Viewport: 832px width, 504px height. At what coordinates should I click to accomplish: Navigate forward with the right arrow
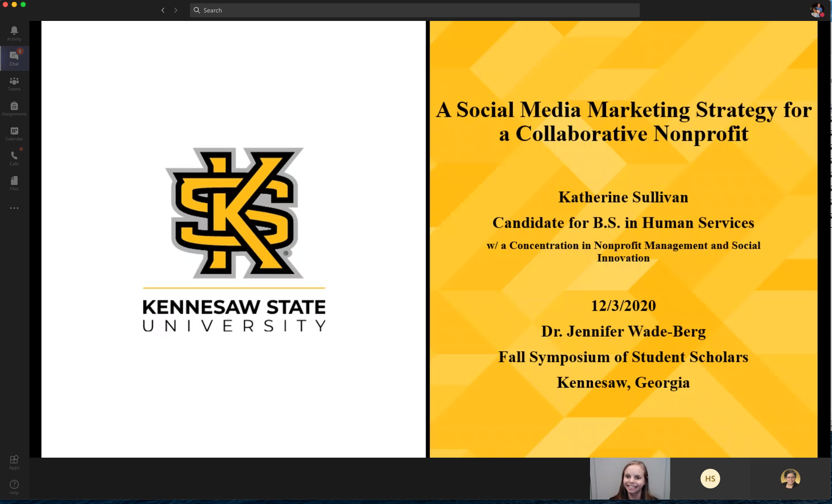click(x=176, y=10)
